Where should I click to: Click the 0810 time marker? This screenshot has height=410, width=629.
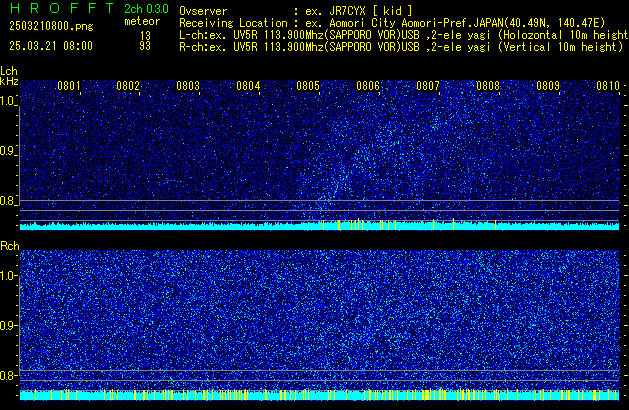[608, 86]
